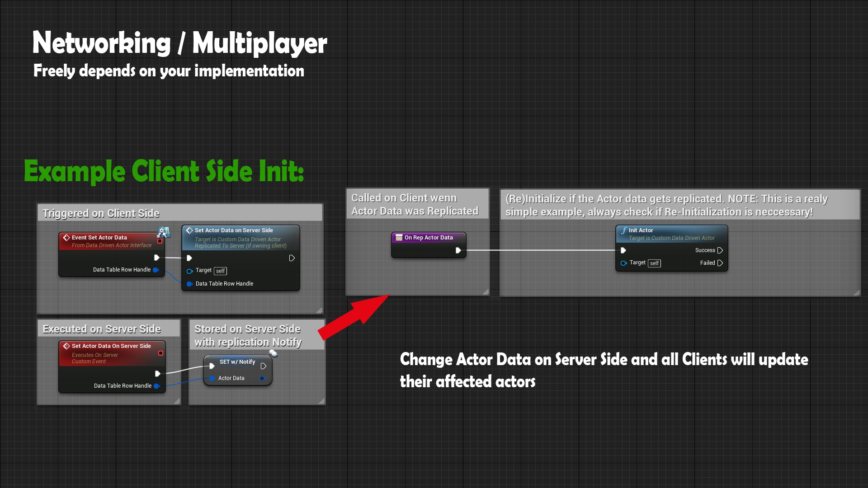Click resize handle of Called on Client comment box

tap(486, 292)
